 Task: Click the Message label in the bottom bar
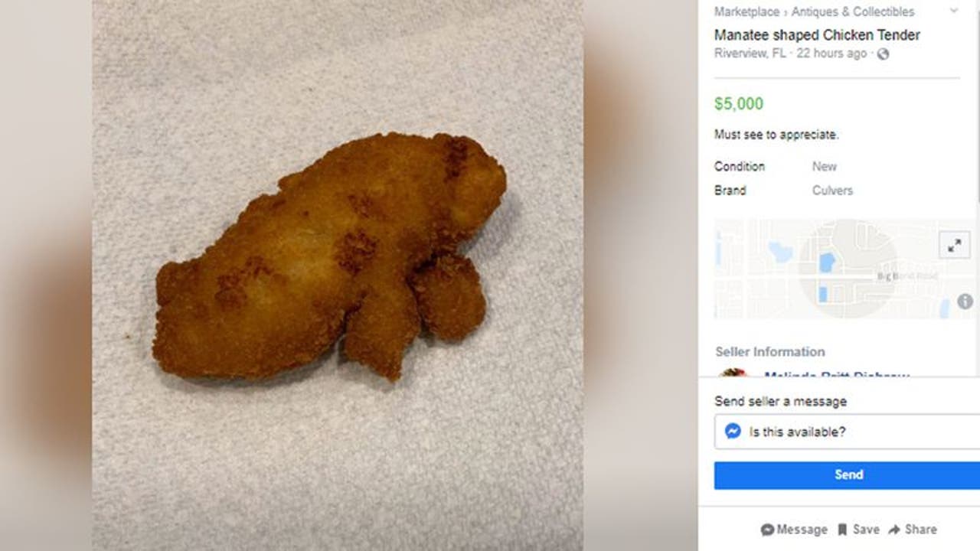pos(802,530)
